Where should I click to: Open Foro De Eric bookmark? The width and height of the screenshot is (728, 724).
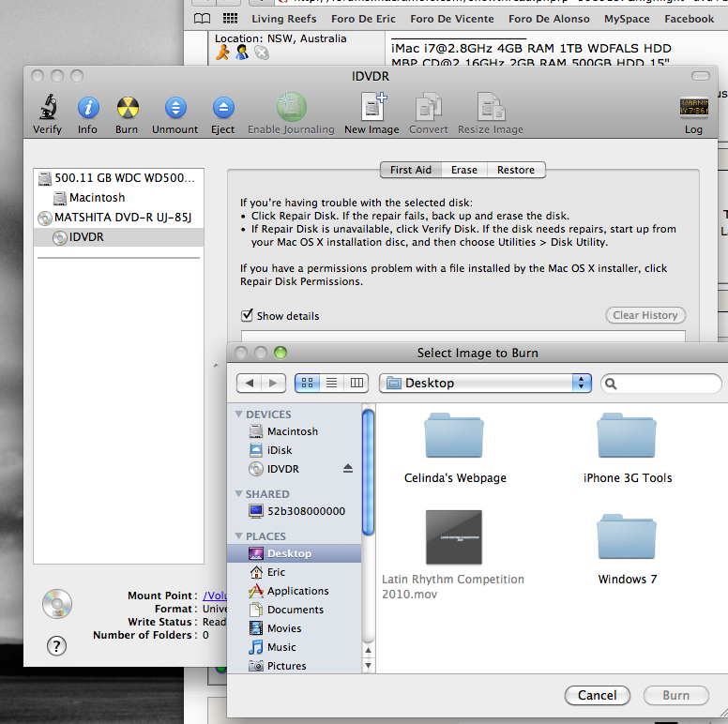(x=364, y=19)
